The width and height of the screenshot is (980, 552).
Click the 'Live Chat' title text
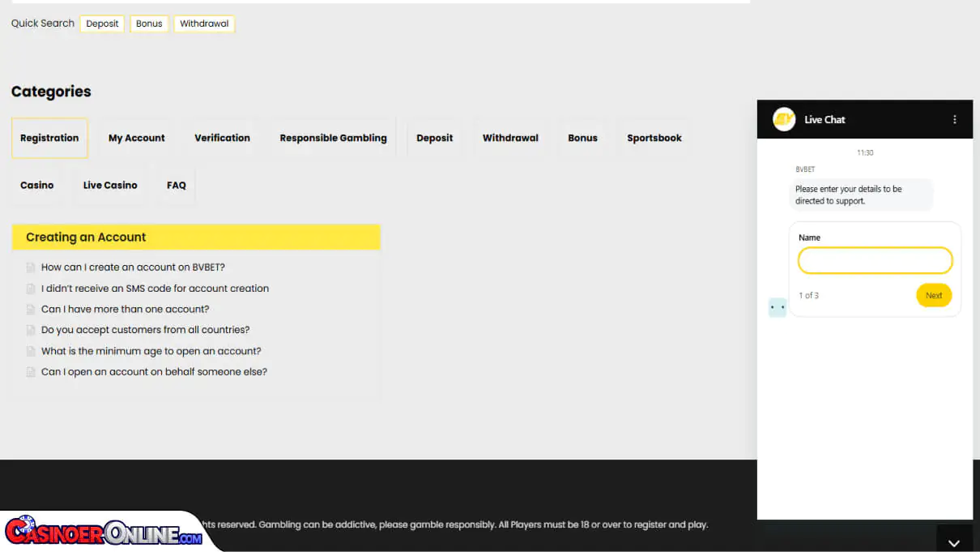click(824, 120)
